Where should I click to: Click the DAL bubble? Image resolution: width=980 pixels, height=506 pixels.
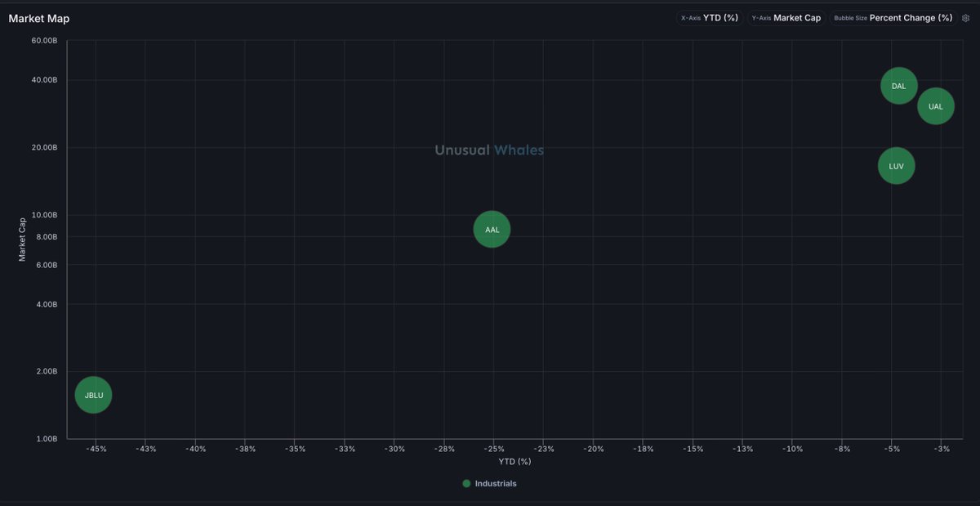click(x=898, y=86)
